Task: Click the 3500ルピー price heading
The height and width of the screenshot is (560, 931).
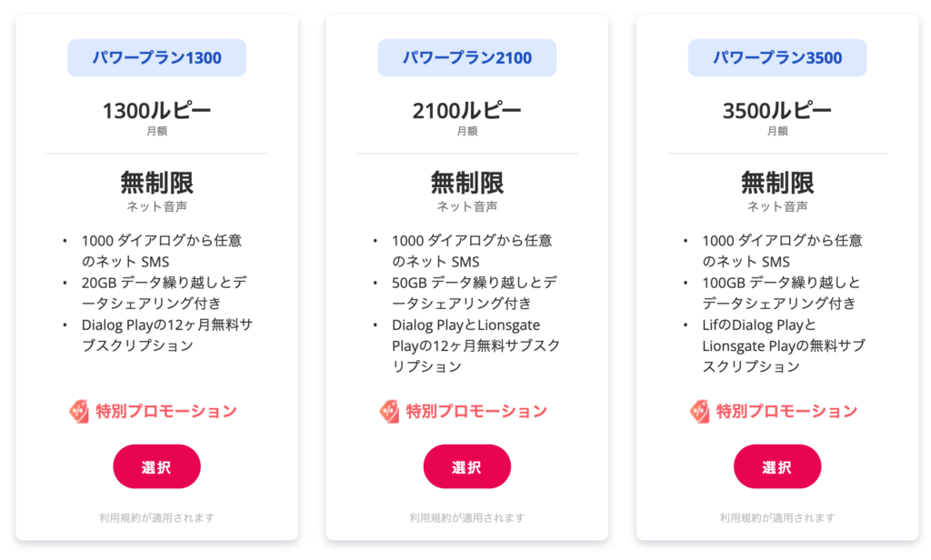Action: click(777, 111)
